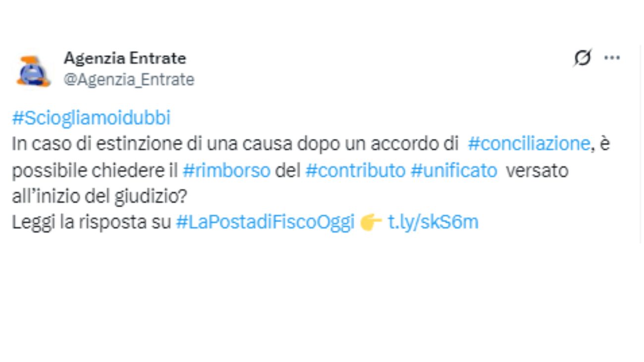This screenshot has width=644, height=362.
Task: Open the #Sciogliamoidubbi hashtag
Action: [x=91, y=119]
